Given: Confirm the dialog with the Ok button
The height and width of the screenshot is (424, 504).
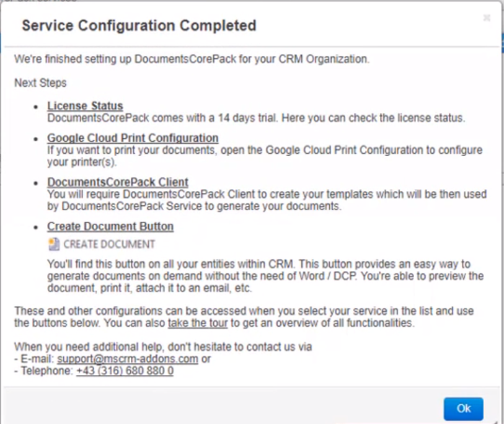Looking at the screenshot, I should [x=464, y=409].
